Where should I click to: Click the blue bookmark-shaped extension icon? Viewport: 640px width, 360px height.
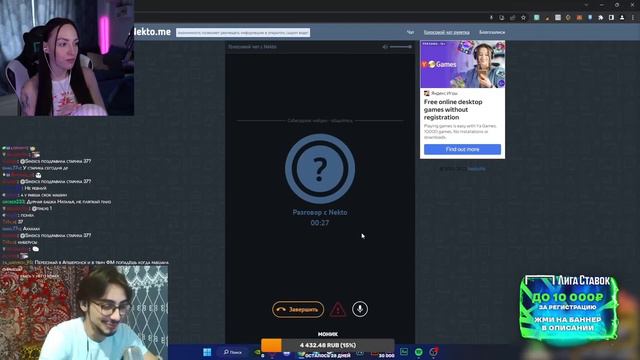[x=590, y=18]
